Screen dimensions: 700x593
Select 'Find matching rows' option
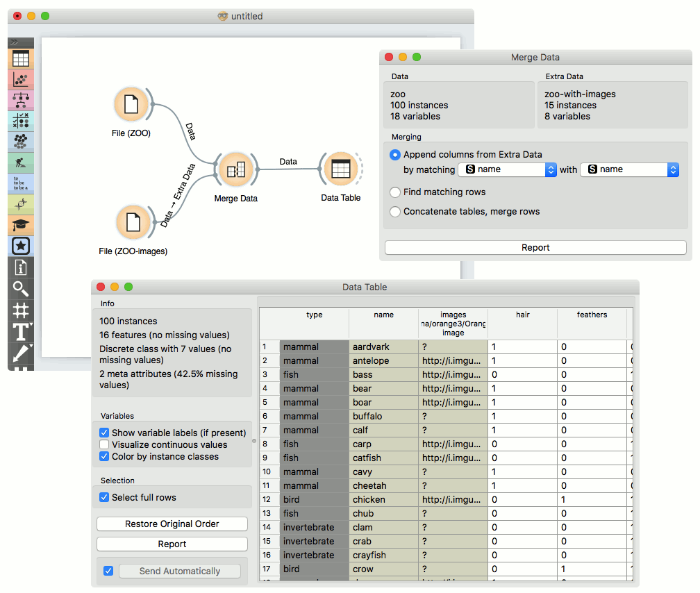(x=395, y=192)
